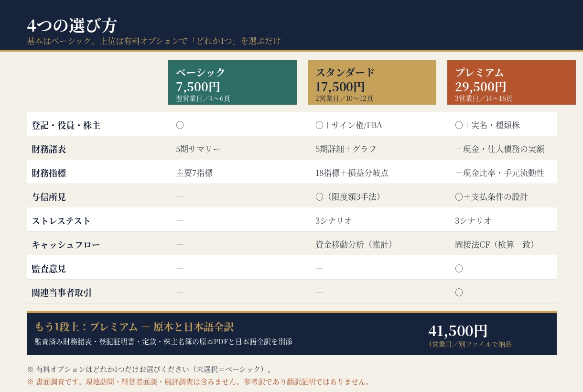
Task: Click the 〇 mark in the 監査意見 row
Action: click(459, 269)
